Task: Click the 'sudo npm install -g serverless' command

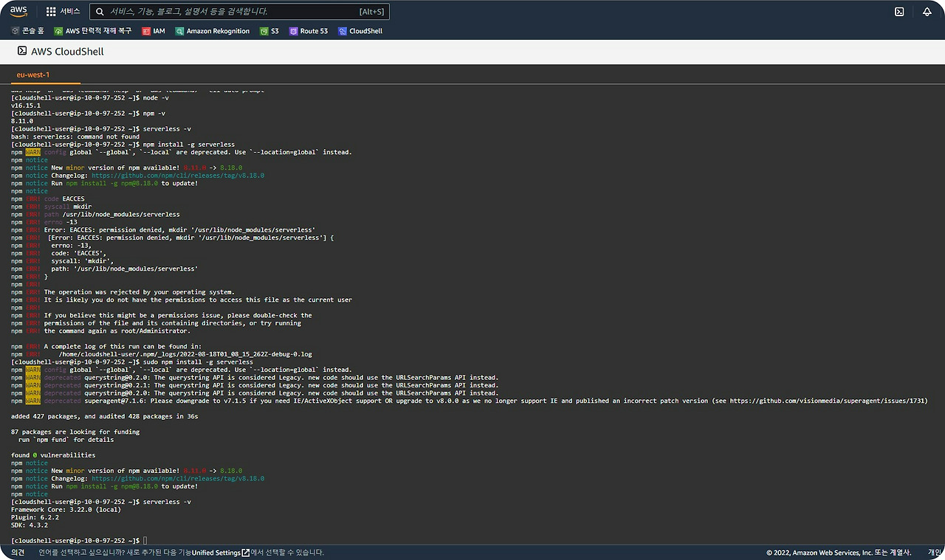Action: 198,362
